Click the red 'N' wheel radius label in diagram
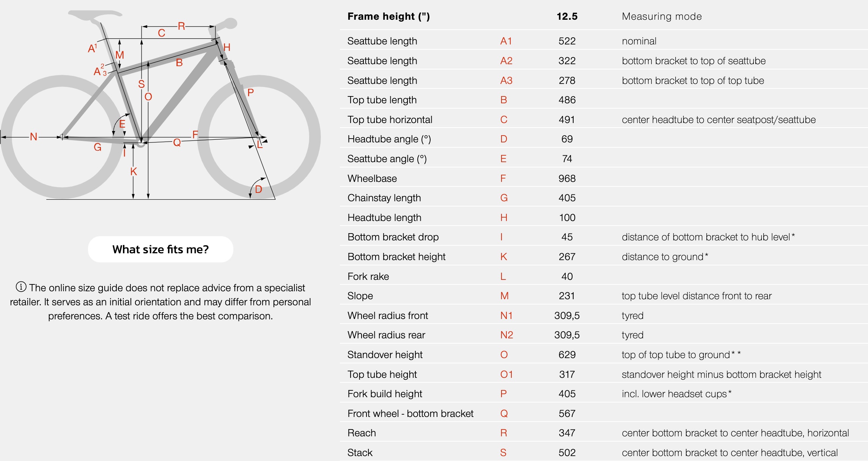This screenshot has width=868, height=461. click(x=33, y=136)
